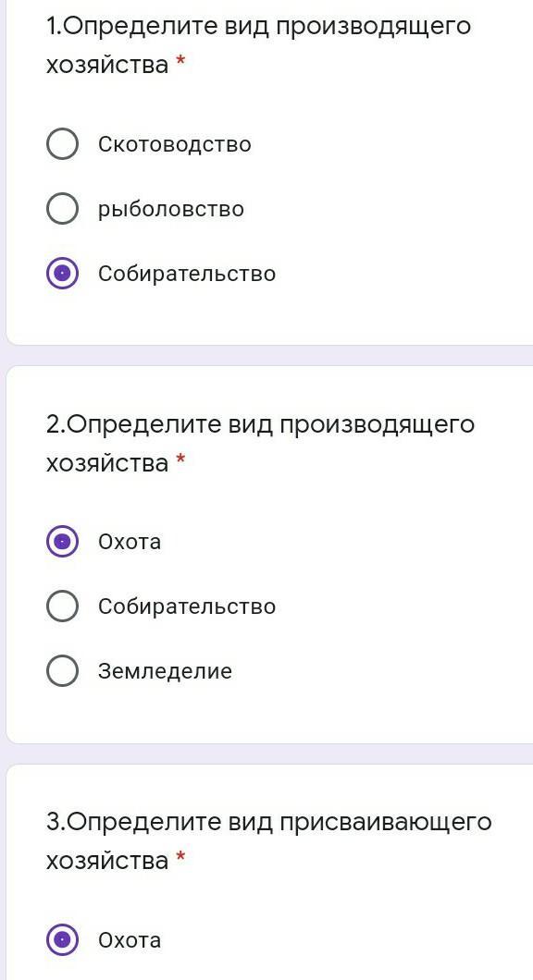Screen dimensions: 533x980
Task: Click the red required asterisk of question 3
Action: click(x=180, y=858)
